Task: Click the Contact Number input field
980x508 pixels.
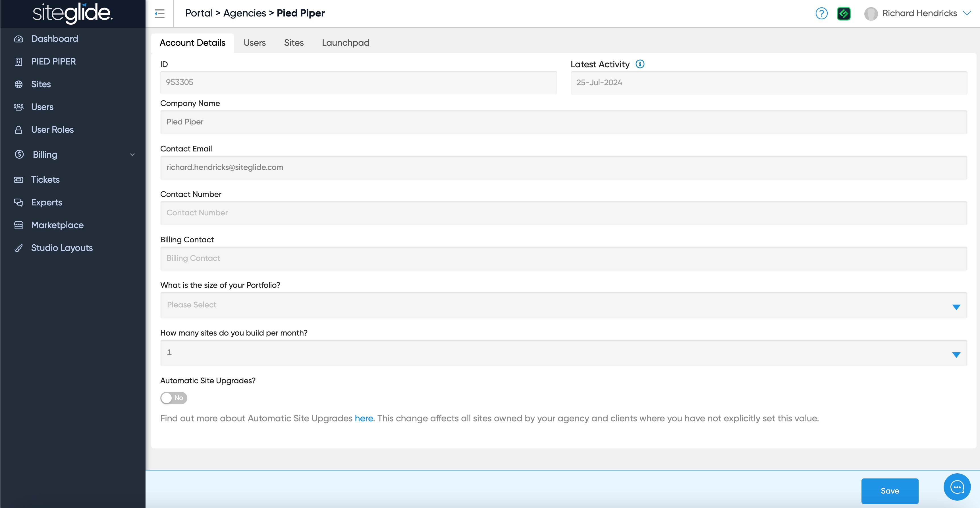Action: click(563, 213)
